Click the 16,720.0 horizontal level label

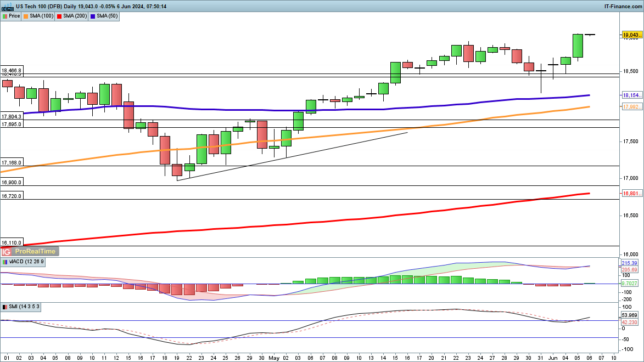[12, 196]
